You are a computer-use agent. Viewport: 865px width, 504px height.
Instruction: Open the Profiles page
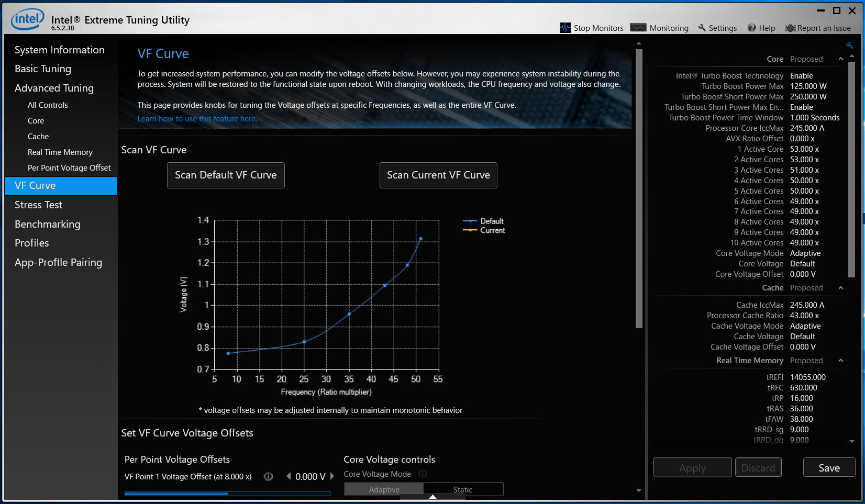point(32,243)
